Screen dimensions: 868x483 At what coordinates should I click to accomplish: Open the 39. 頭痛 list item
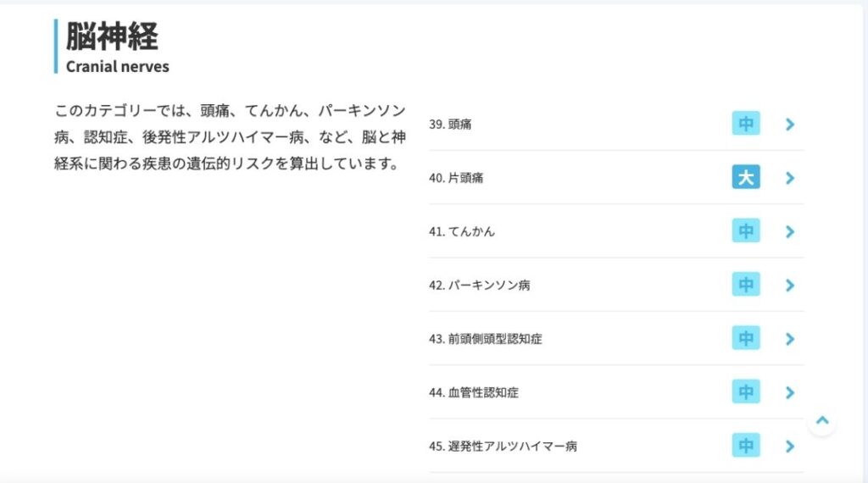[450, 125]
